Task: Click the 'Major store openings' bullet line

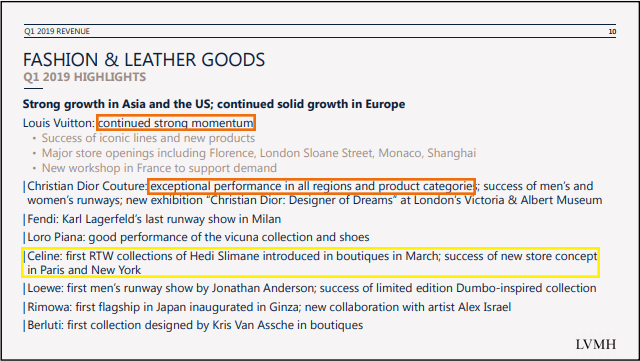Action: (259, 153)
